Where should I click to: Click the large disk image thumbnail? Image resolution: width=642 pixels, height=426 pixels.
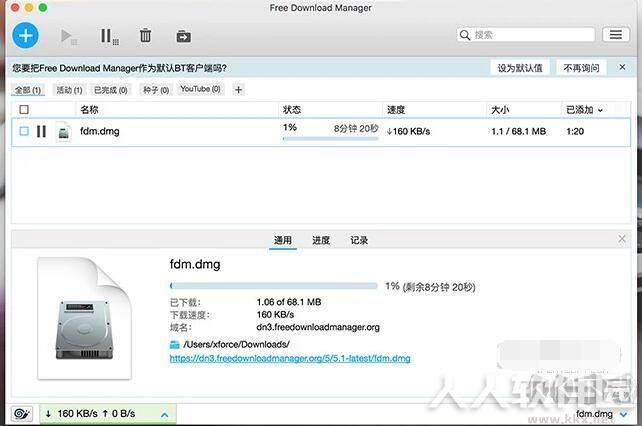[x=84, y=318]
